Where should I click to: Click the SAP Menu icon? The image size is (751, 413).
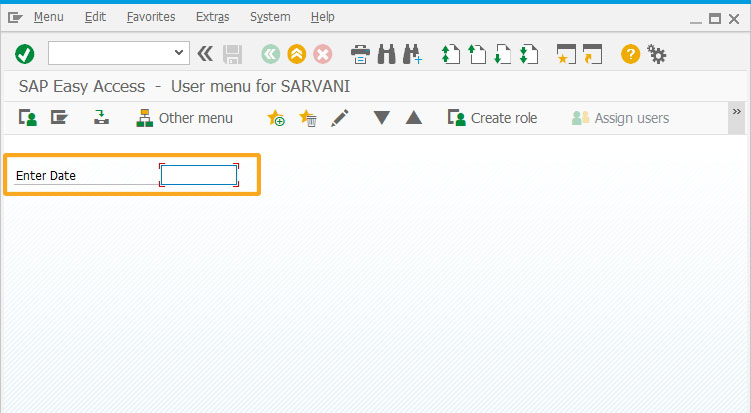(x=59, y=117)
